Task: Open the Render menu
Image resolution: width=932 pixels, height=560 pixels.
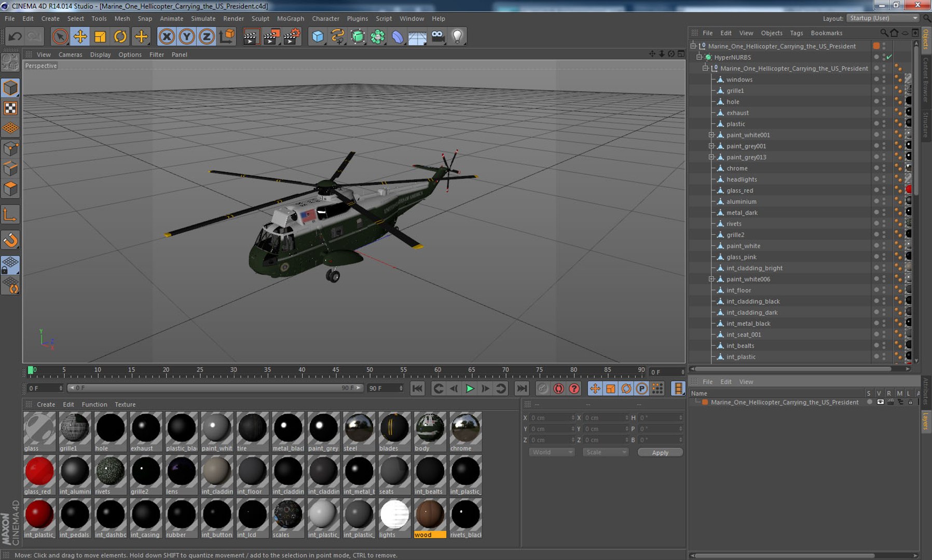Action: (233, 19)
